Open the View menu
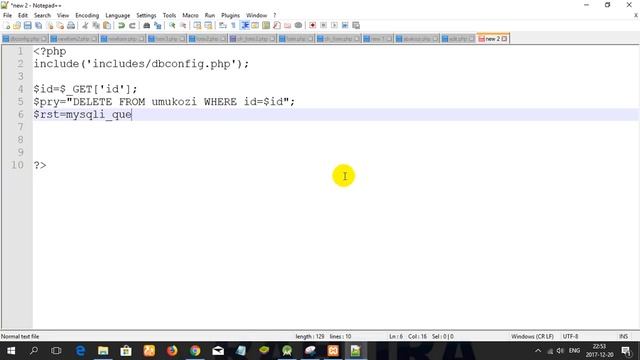 pos(63,15)
